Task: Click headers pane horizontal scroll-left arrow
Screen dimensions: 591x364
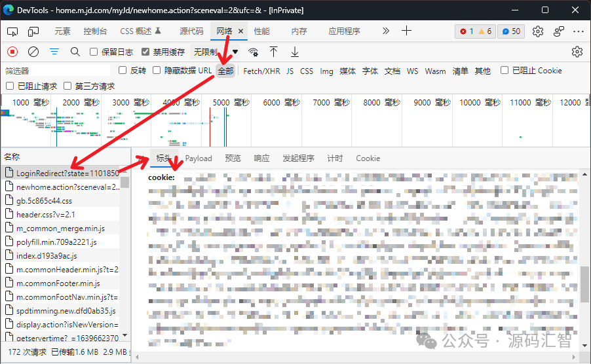Action: point(137,357)
